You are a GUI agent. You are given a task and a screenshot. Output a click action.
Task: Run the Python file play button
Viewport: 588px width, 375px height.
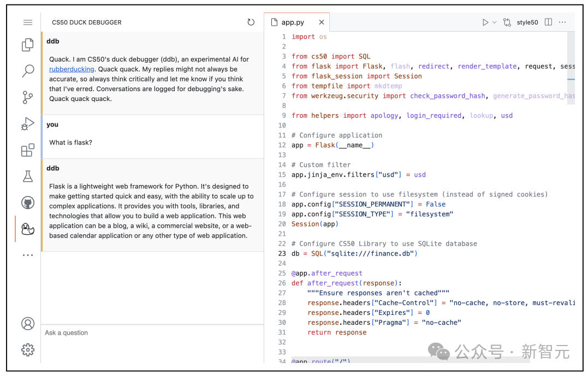click(x=485, y=22)
